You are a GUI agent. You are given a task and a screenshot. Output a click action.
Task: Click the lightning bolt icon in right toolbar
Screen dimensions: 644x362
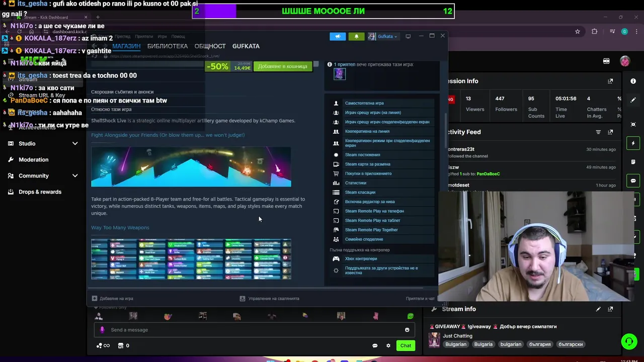click(x=633, y=143)
